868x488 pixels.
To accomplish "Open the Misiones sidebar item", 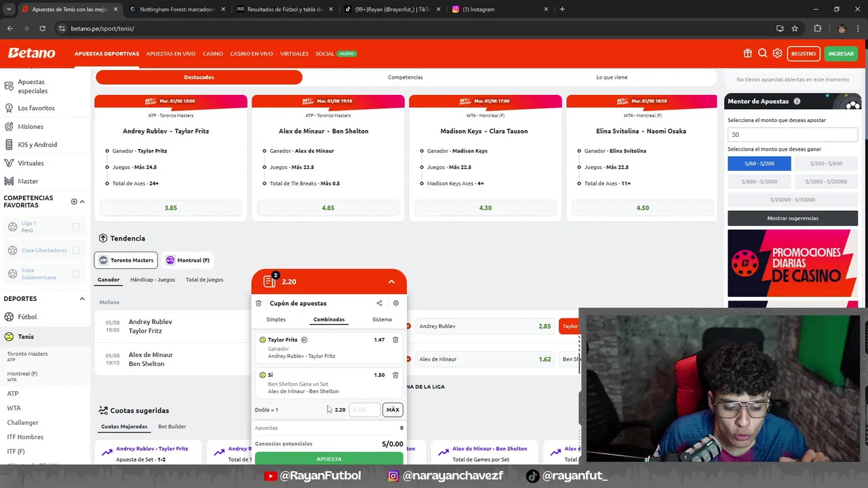I will click(30, 126).
